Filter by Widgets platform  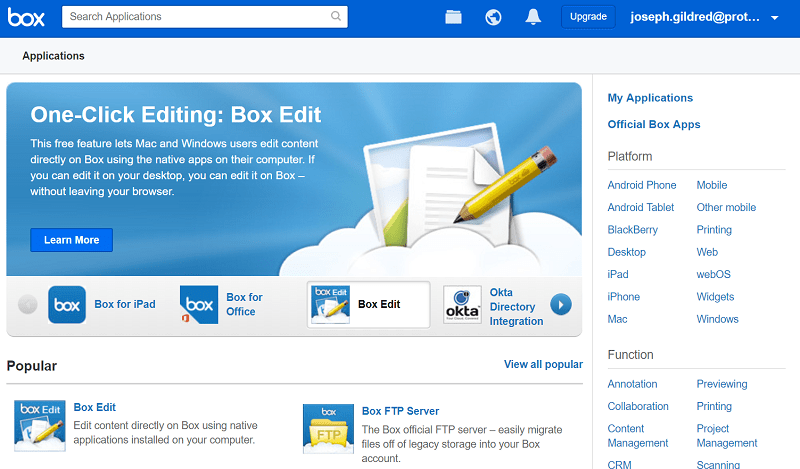(715, 297)
